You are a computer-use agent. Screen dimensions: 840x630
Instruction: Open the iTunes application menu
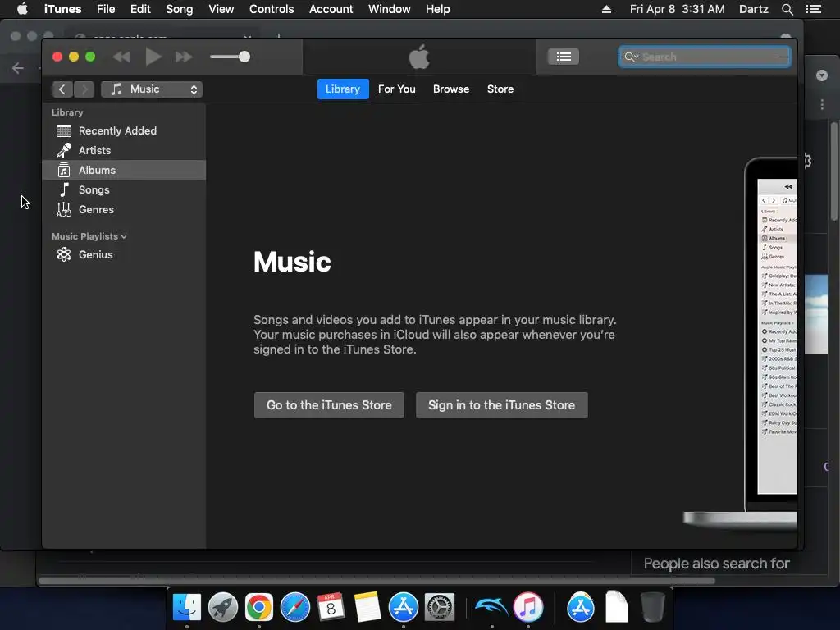(x=62, y=9)
